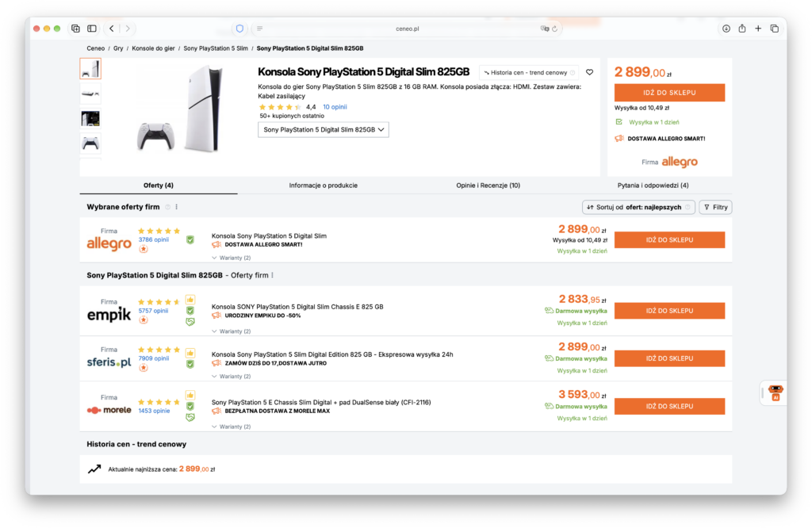Click IDŹ DO SKLEPU for sferis.pl offer
812x528 pixels.
click(669, 358)
